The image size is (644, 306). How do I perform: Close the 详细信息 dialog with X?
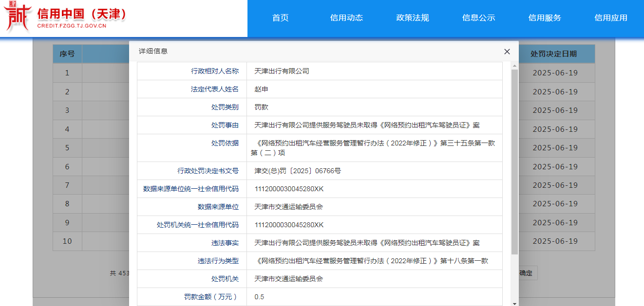coord(507,52)
